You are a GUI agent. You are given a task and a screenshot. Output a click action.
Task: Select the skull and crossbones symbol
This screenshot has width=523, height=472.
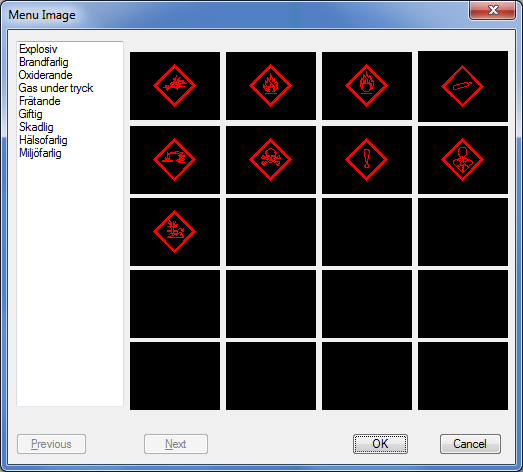pos(271,160)
